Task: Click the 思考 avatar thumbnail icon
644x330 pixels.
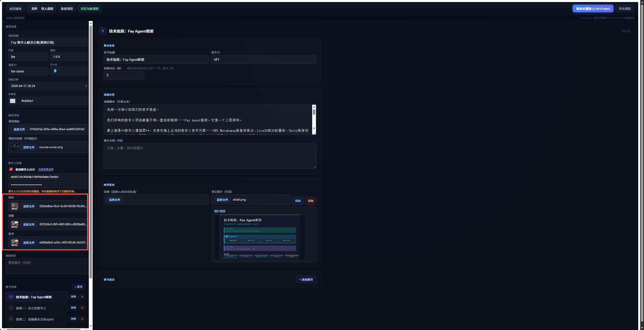Action: coord(15,242)
